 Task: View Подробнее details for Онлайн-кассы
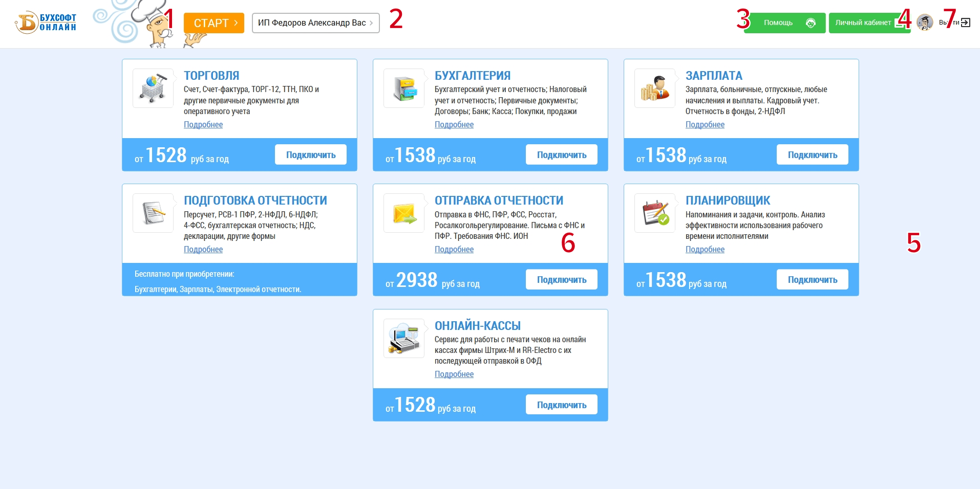click(x=454, y=374)
